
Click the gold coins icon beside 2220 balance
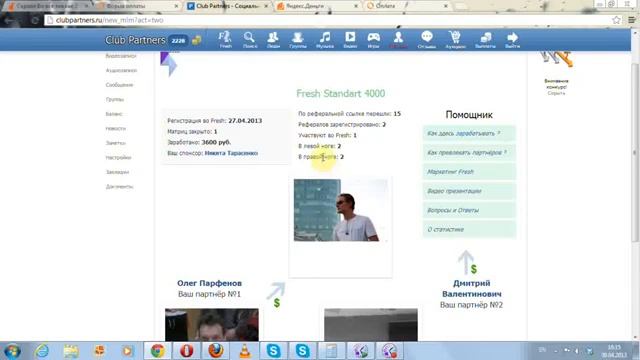[x=197, y=40]
